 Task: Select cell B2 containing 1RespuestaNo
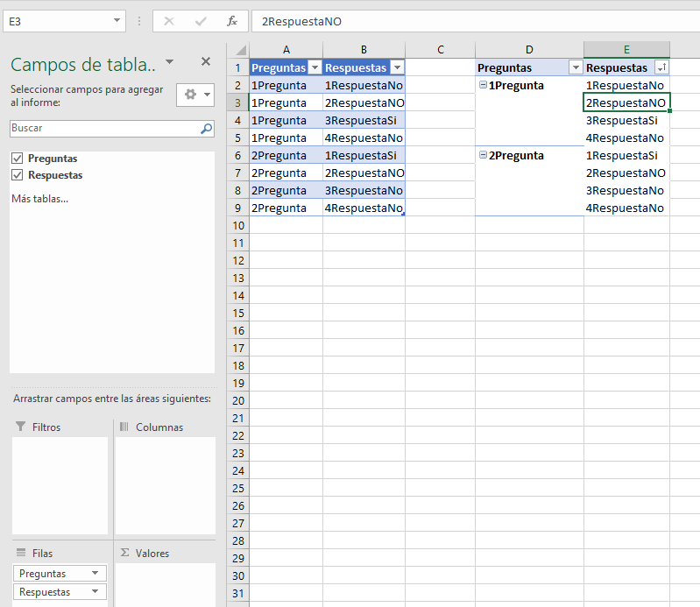(x=364, y=85)
